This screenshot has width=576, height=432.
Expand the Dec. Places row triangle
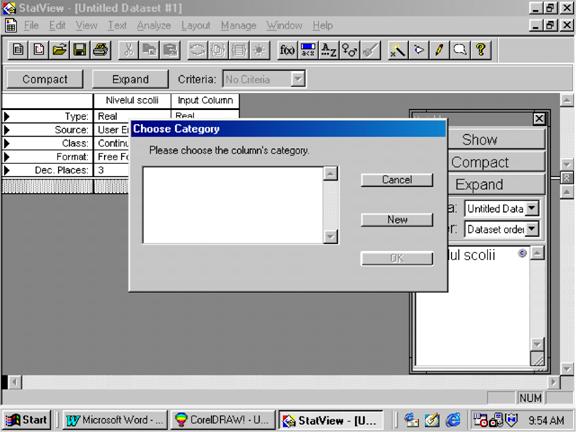pyautogui.click(x=7, y=170)
